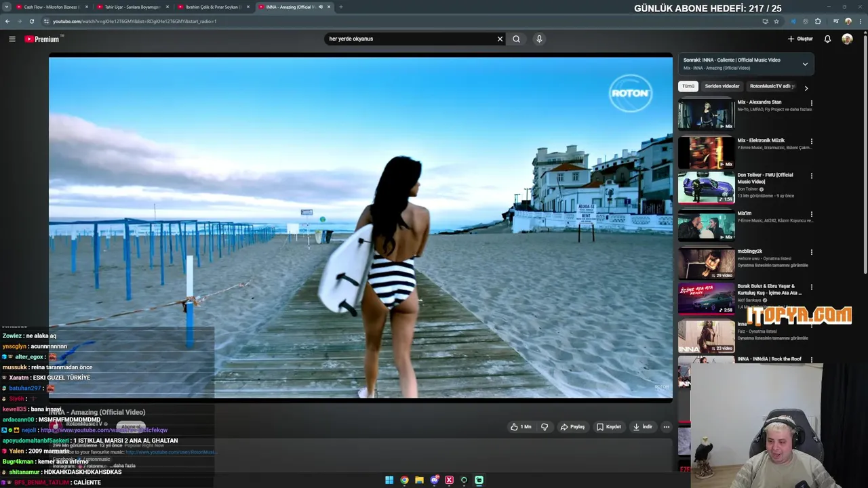Open media controls in Chrome toolbar
Screen dimensions: 868x488
point(835,21)
